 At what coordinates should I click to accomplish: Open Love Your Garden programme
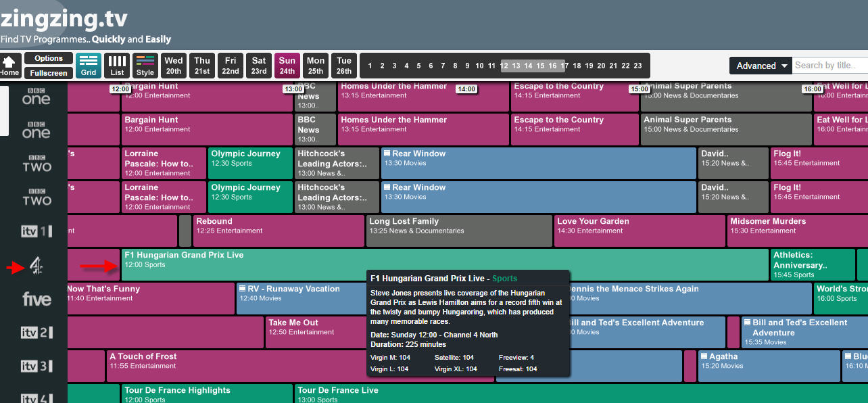(x=640, y=231)
